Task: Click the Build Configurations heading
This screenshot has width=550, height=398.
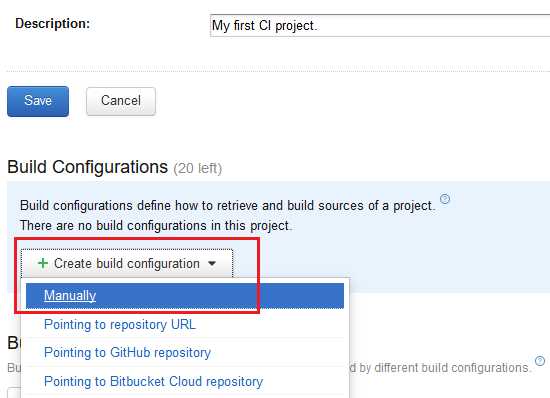Action: coord(88,167)
